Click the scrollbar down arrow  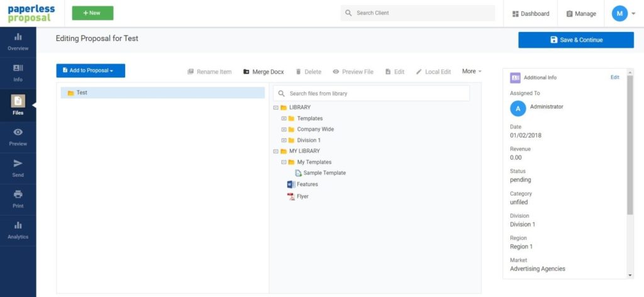[x=630, y=276]
